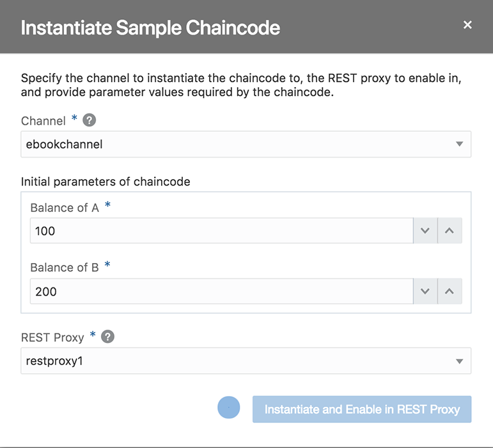
Task: Decrease the Balance of A value
Action: [425, 231]
